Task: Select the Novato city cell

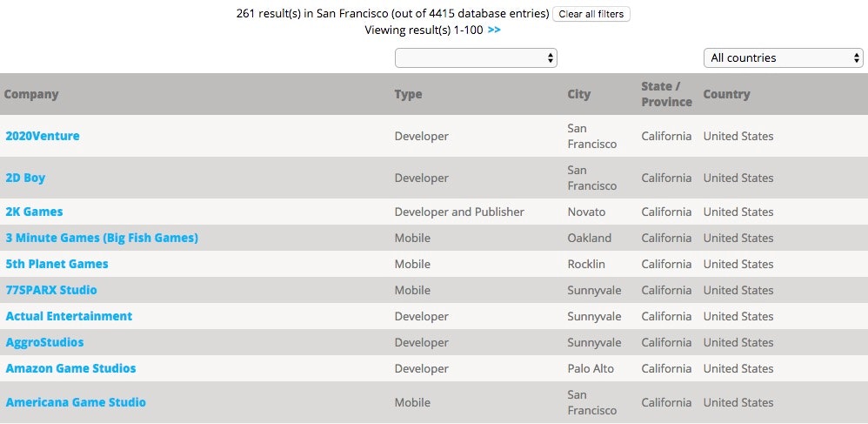Action: point(586,212)
